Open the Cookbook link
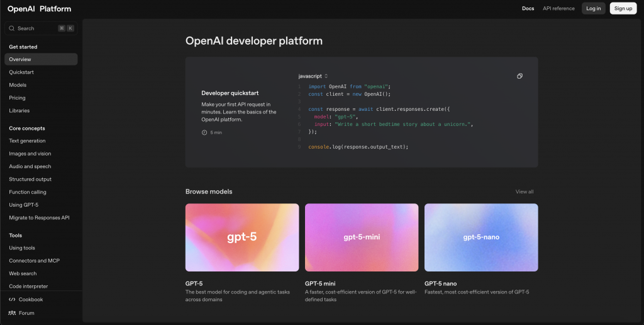The image size is (644, 325). (31, 300)
